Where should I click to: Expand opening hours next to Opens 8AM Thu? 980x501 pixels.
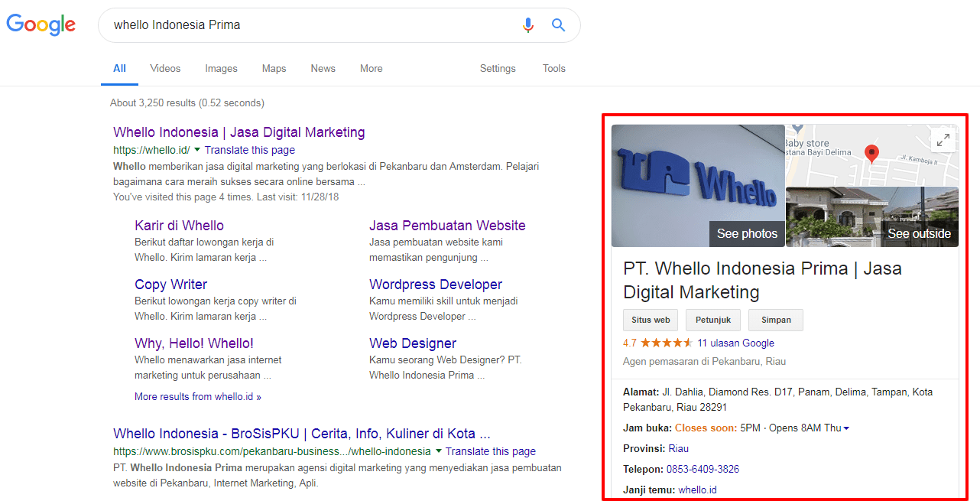[x=846, y=428]
